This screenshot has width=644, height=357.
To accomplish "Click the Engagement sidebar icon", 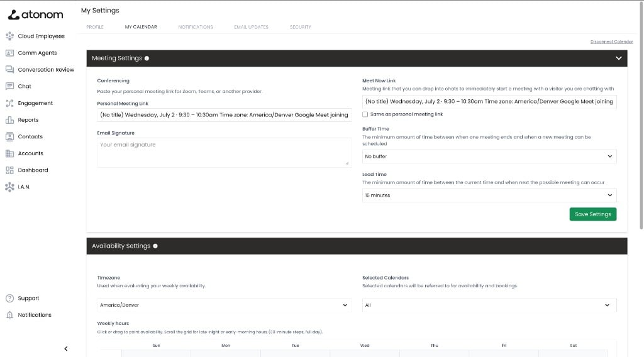I will point(10,103).
